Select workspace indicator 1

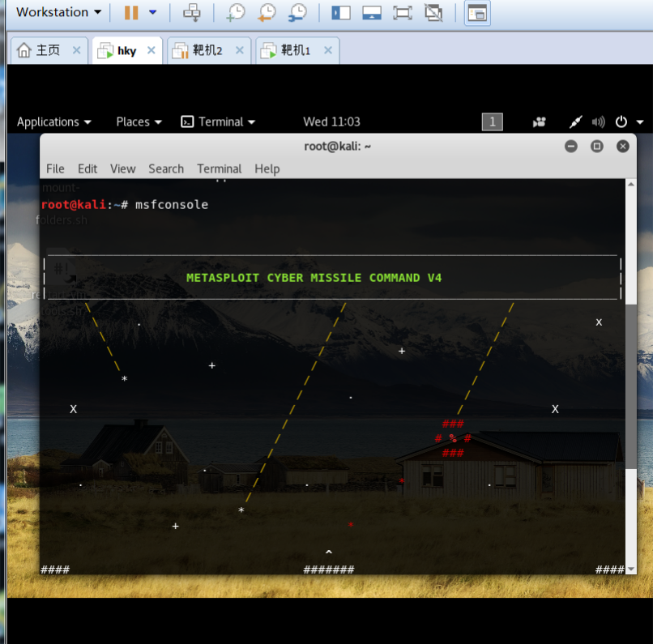pyautogui.click(x=493, y=122)
